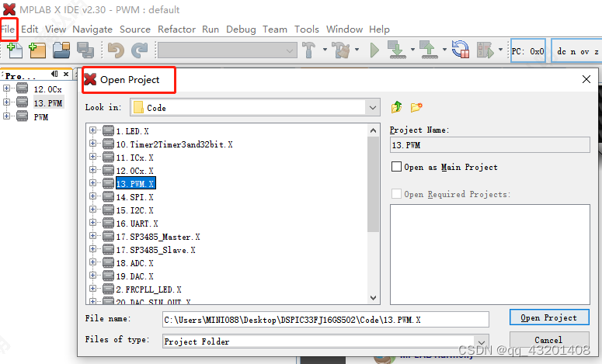Image resolution: width=602 pixels, height=364 pixels.
Task: Click the Up One Level folder icon
Action: 397,107
